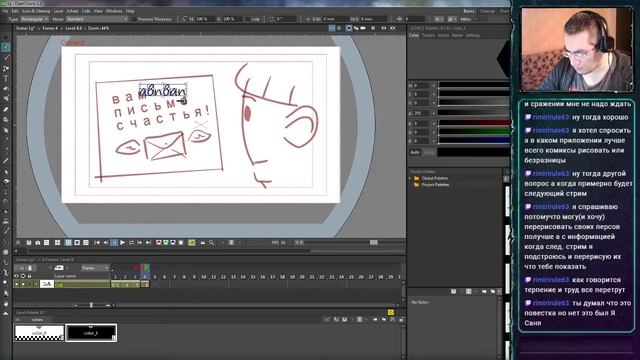Screen dimensions: 640x360
Task: Switch to Vector tab in style editor
Action: [x=443, y=36]
